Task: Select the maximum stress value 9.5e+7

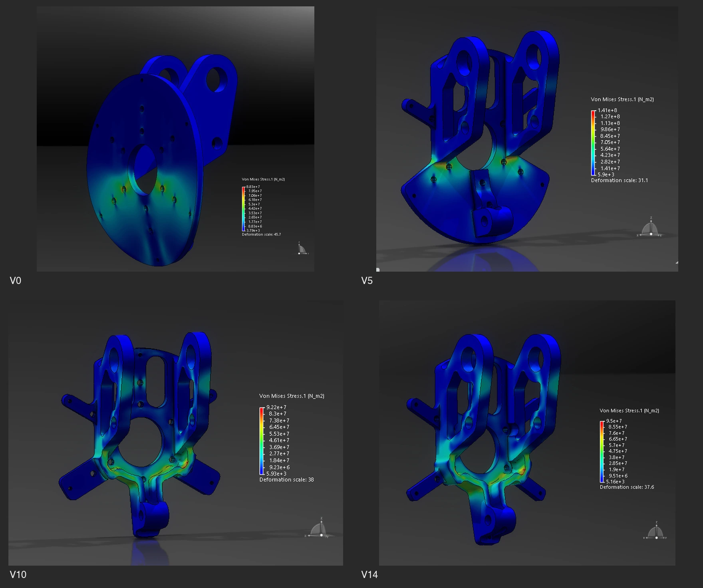Action: (x=614, y=421)
